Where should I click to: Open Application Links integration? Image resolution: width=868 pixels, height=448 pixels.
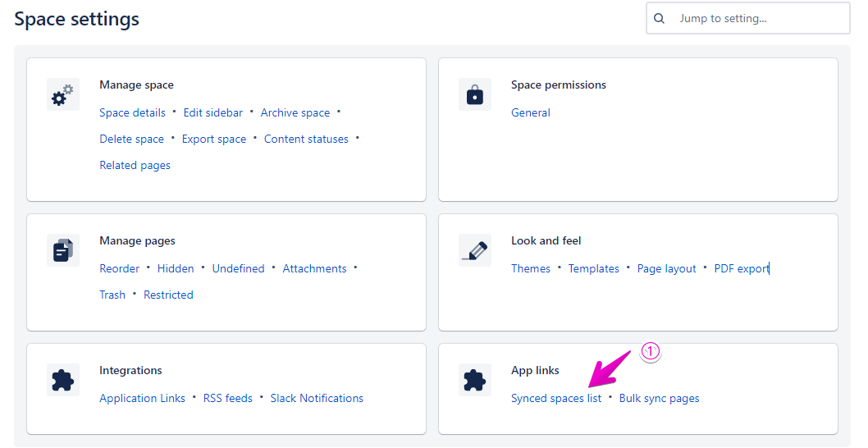(x=142, y=399)
